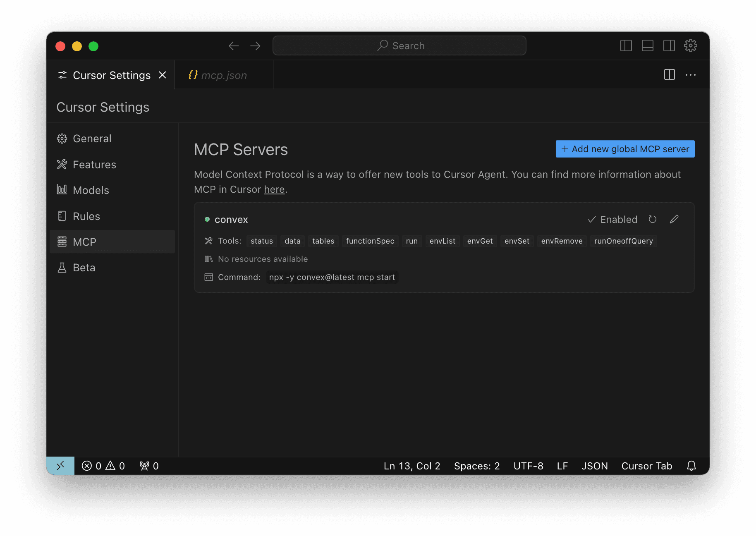
Task: Disable the convex server via Enabled toggle
Action: (x=612, y=220)
